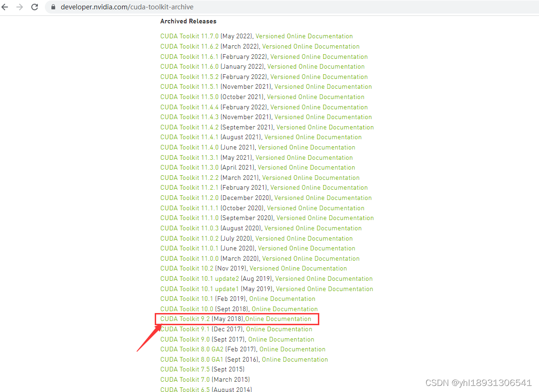This screenshot has width=539, height=392.
Task: Open CUDA Toolkit 9.0 link
Action: tap(185, 339)
